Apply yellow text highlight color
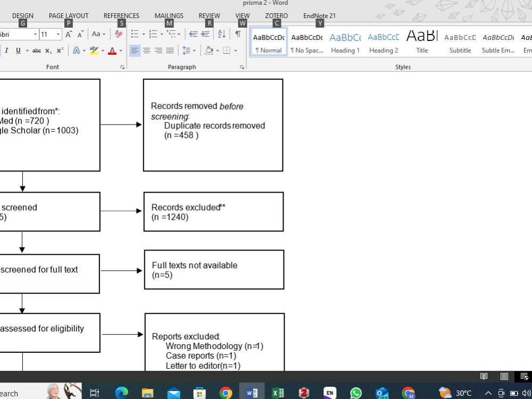The width and height of the screenshot is (532, 399). tap(94, 51)
